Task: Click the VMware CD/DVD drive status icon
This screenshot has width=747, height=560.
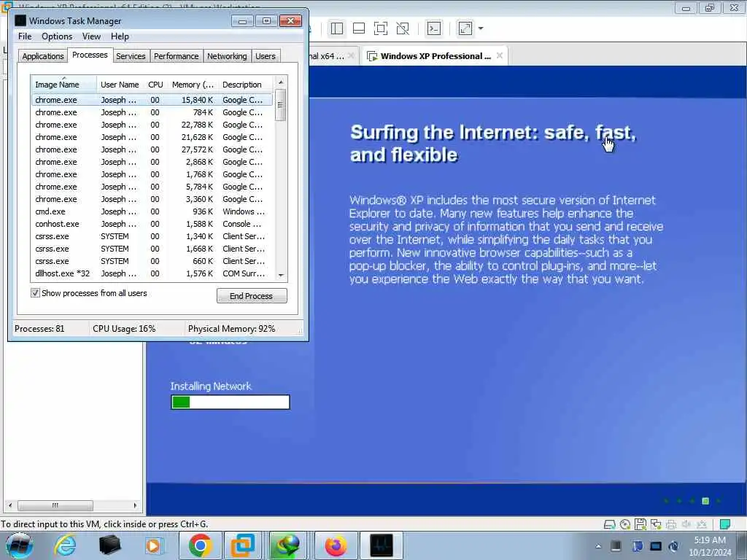Action: point(625,524)
